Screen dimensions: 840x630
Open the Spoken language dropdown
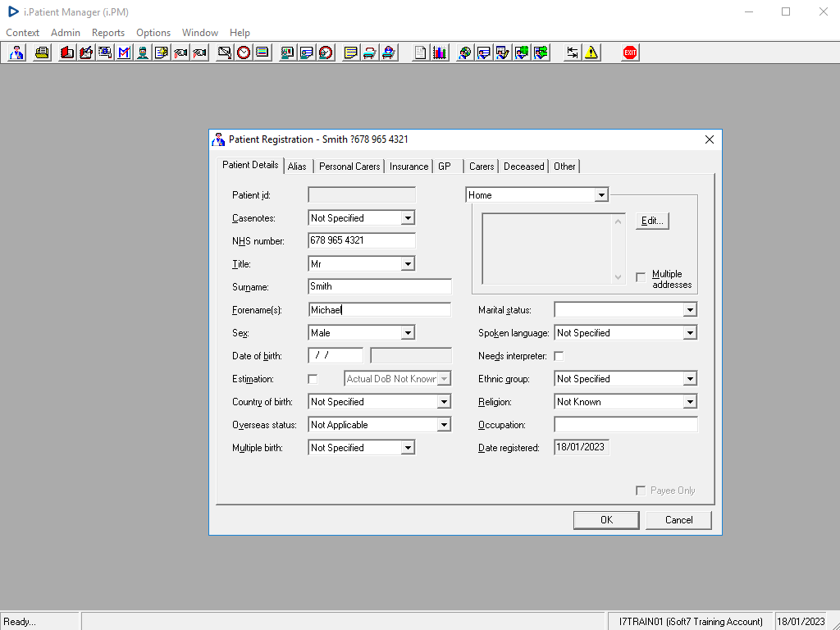pyautogui.click(x=690, y=333)
